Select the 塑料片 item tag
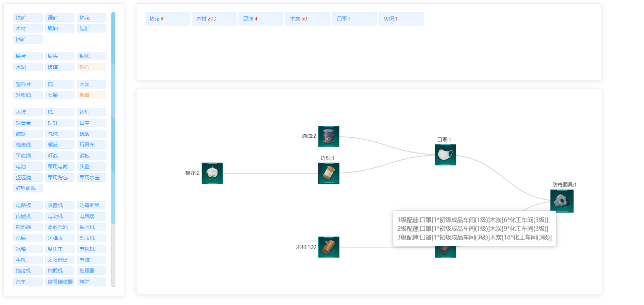The height and width of the screenshot is (305, 644). point(28,84)
